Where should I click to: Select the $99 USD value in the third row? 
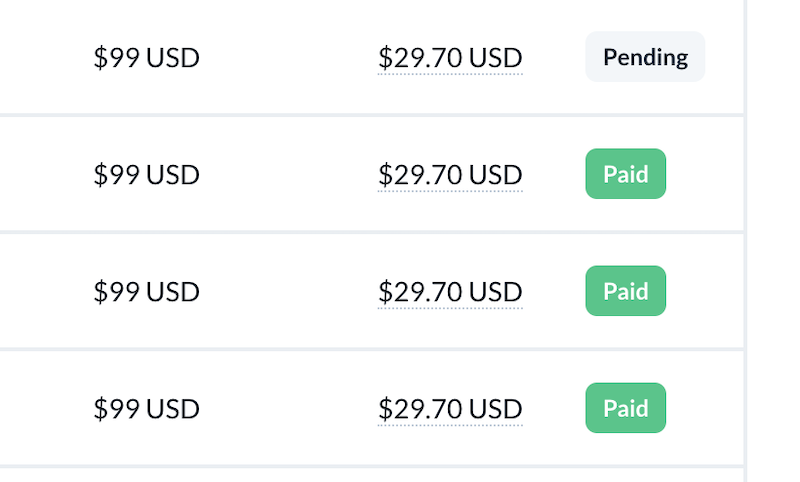146,291
